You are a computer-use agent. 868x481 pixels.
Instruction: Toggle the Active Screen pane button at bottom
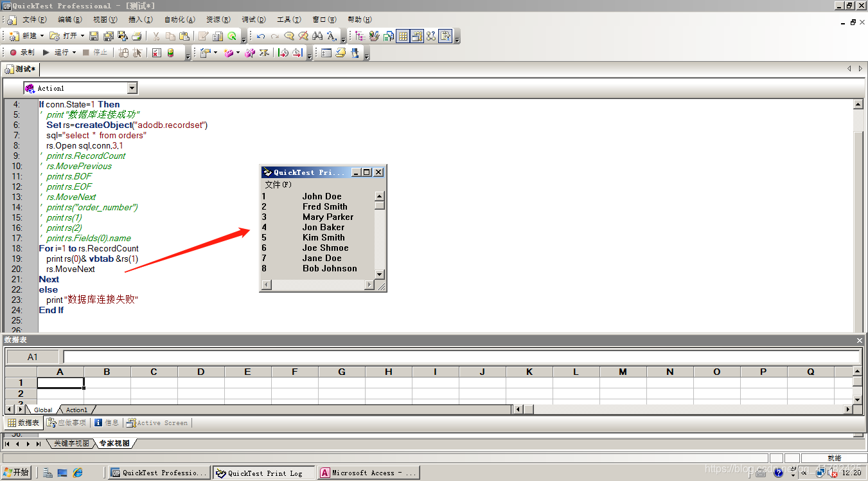click(157, 422)
